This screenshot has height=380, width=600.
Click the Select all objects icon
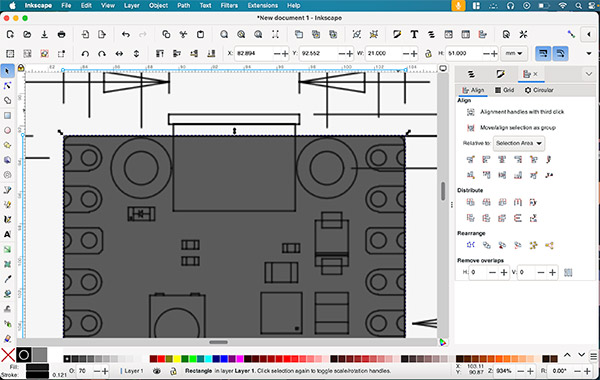click(10, 54)
